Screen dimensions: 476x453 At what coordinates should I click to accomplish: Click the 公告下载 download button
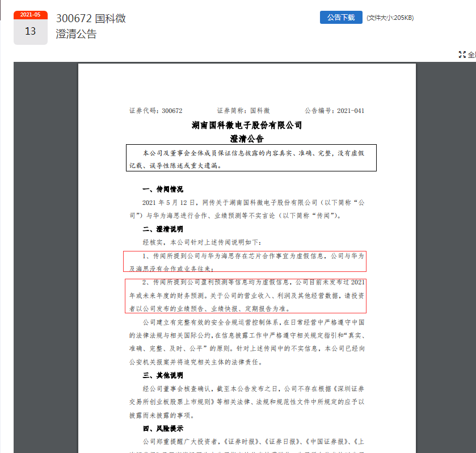pos(341,18)
